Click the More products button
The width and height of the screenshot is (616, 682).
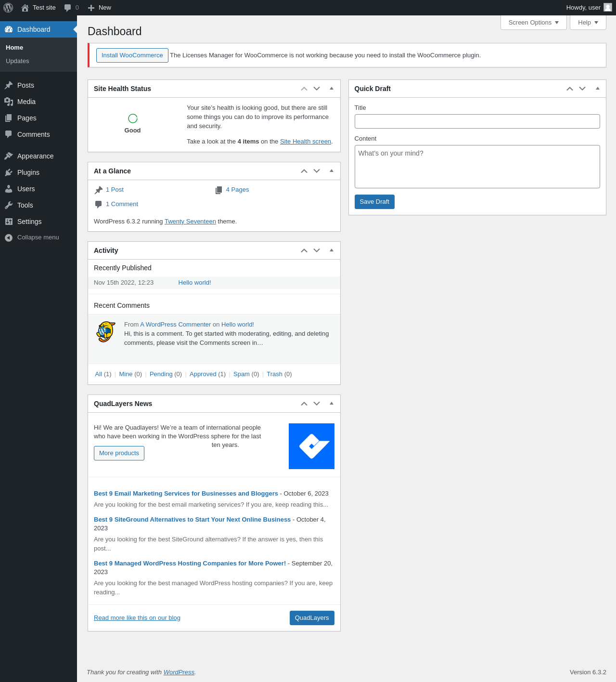pyautogui.click(x=119, y=453)
